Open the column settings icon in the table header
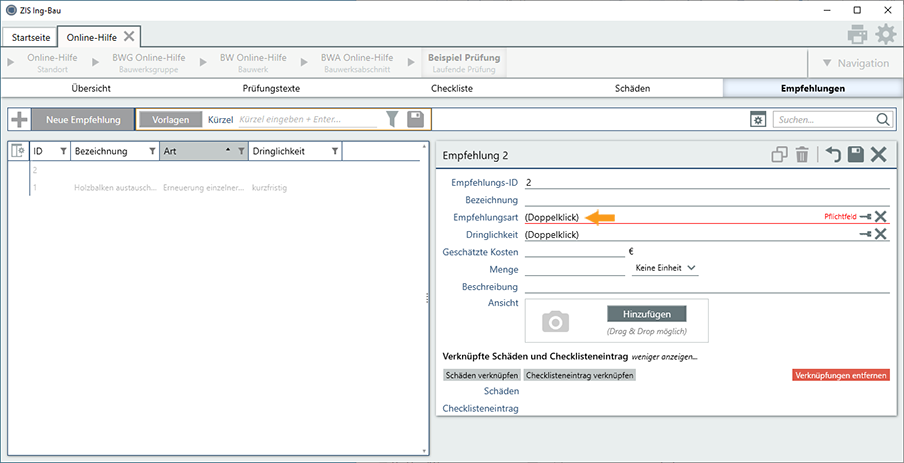The height and width of the screenshot is (463, 904). (x=17, y=151)
